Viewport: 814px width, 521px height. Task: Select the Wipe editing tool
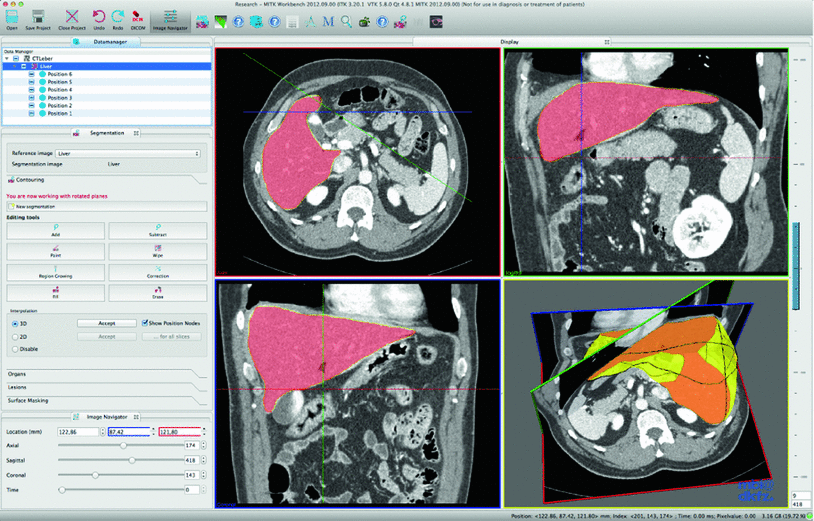click(158, 252)
